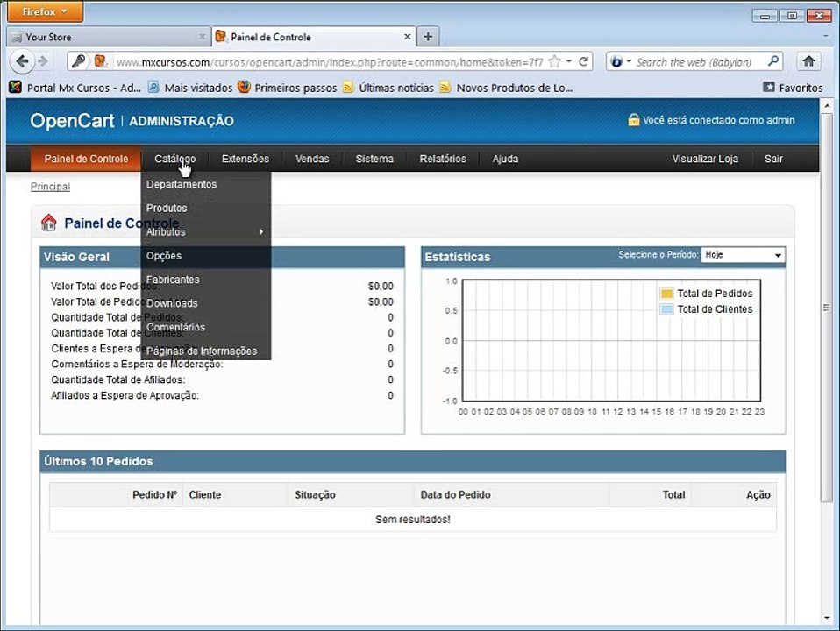840x631 pixels.
Task: Click Afiliados a Espera de Aprovação label
Action: [x=125, y=395]
